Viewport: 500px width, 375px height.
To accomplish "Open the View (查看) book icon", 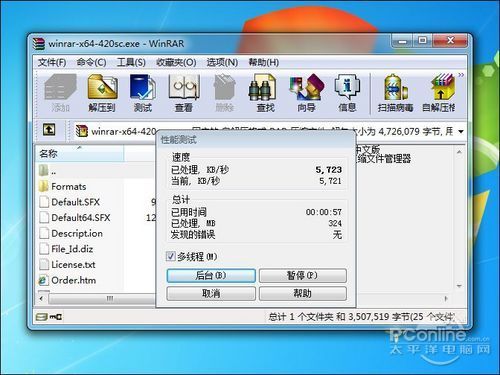I will pyautogui.click(x=184, y=93).
